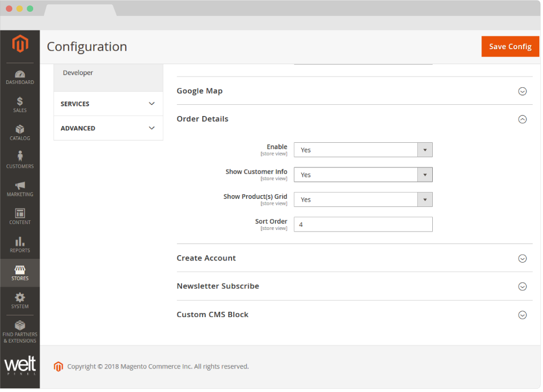Open the Enable dropdown for Order Details
The width and height of the screenshot is (543, 392).
[x=363, y=150]
